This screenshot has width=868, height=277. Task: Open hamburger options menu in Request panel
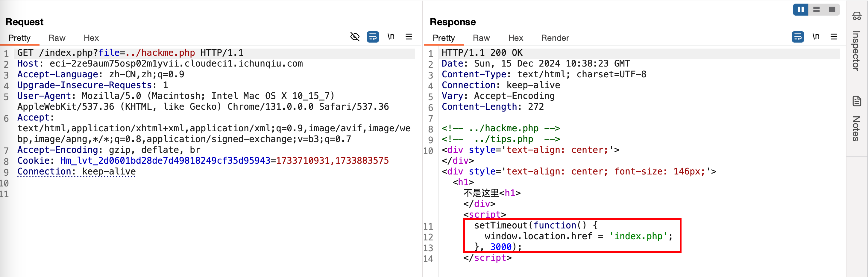coord(409,37)
